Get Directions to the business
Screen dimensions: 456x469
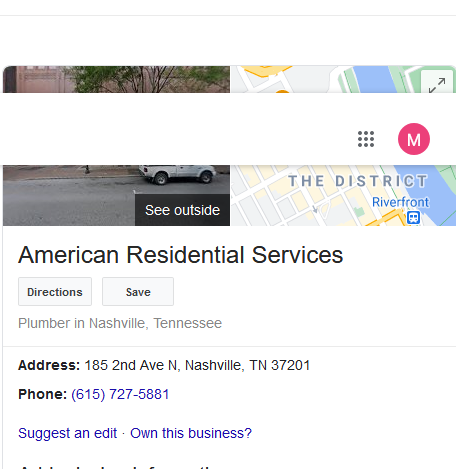tap(55, 292)
